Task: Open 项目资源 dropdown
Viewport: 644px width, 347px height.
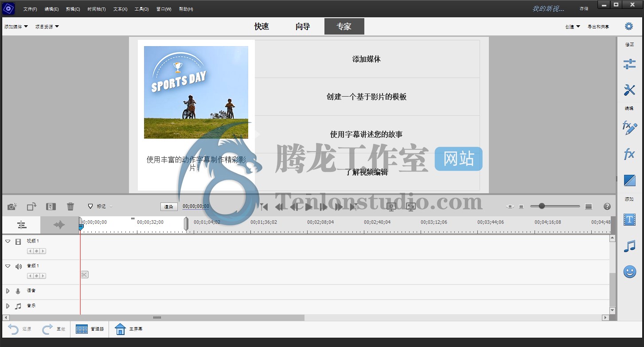Action: point(47,27)
